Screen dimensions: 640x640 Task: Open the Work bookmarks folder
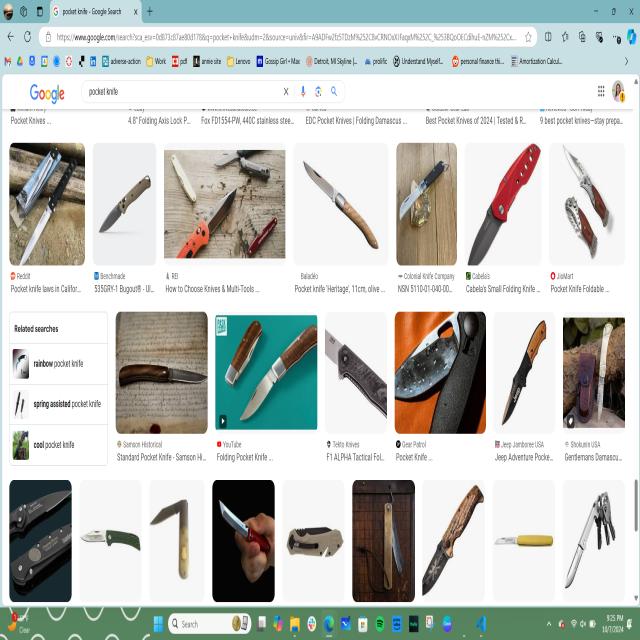coord(156,61)
